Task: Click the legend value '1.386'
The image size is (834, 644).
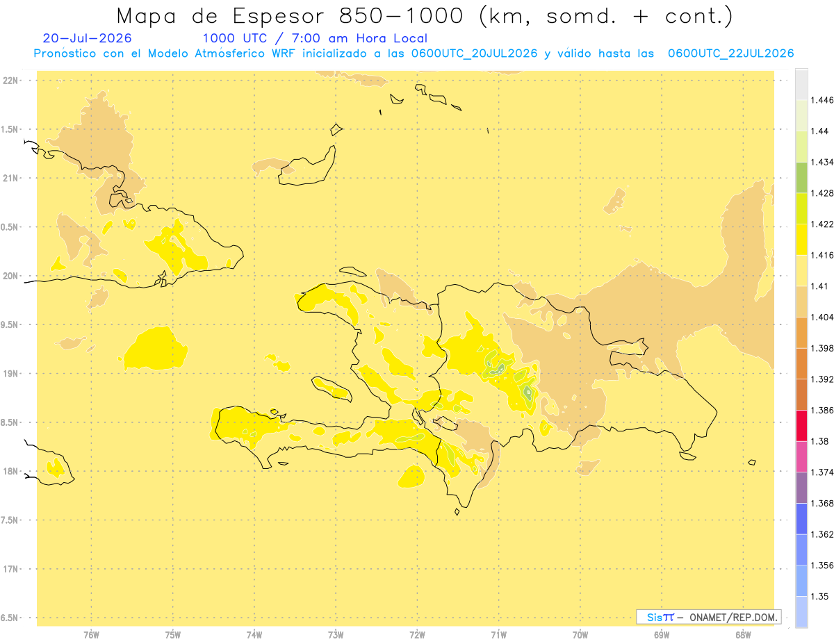Action: tap(821, 410)
